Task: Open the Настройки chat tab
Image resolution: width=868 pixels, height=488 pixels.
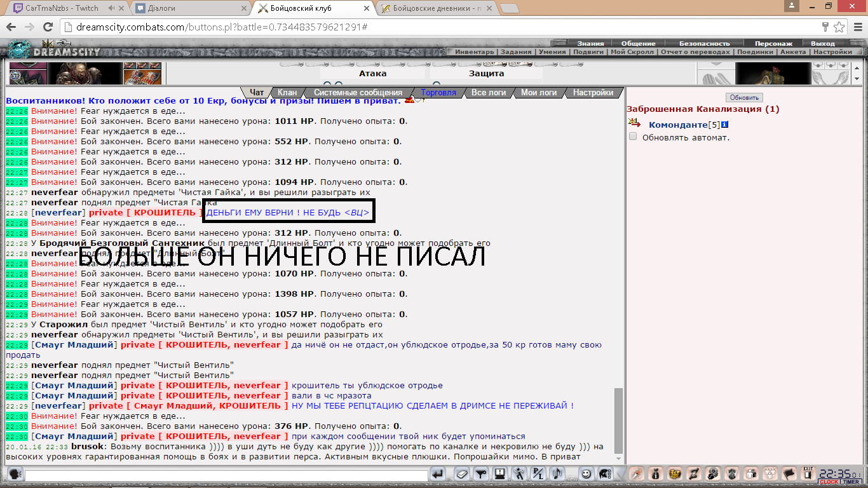Action: pyautogui.click(x=593, y=93)
